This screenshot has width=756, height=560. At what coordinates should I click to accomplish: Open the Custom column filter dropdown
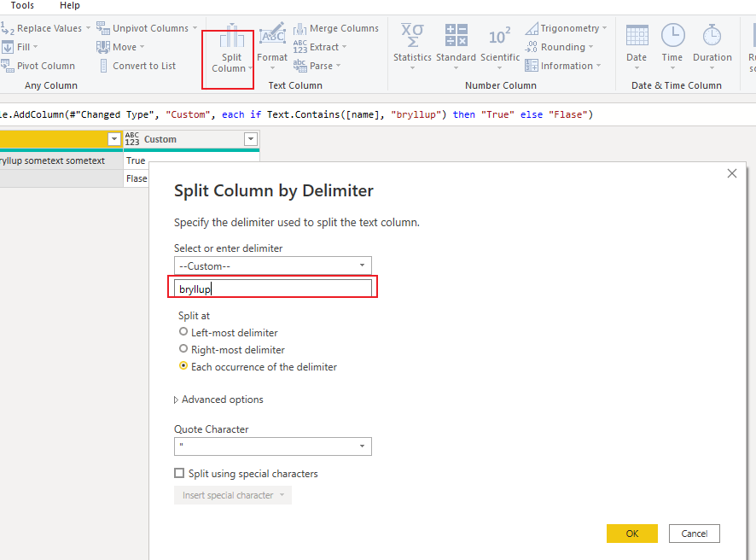tap(251, 139)
